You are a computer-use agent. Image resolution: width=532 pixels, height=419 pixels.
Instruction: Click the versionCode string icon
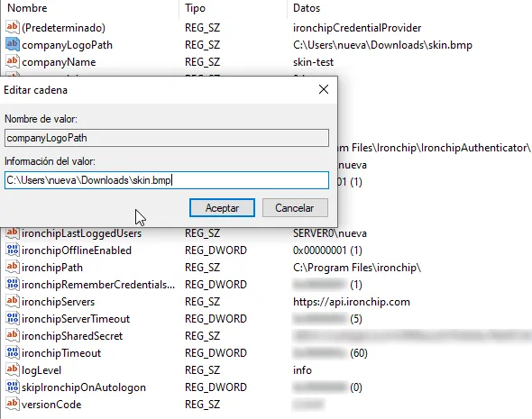pos(13,404)
